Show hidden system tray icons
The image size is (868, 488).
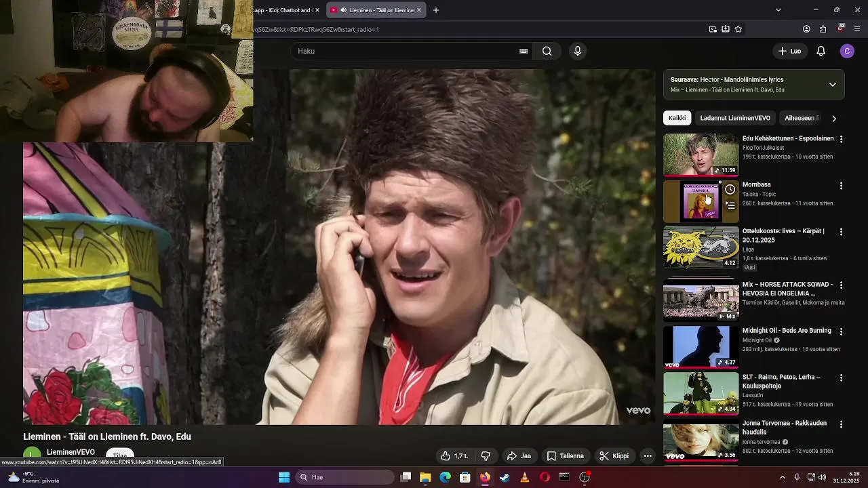pos(782,477)
